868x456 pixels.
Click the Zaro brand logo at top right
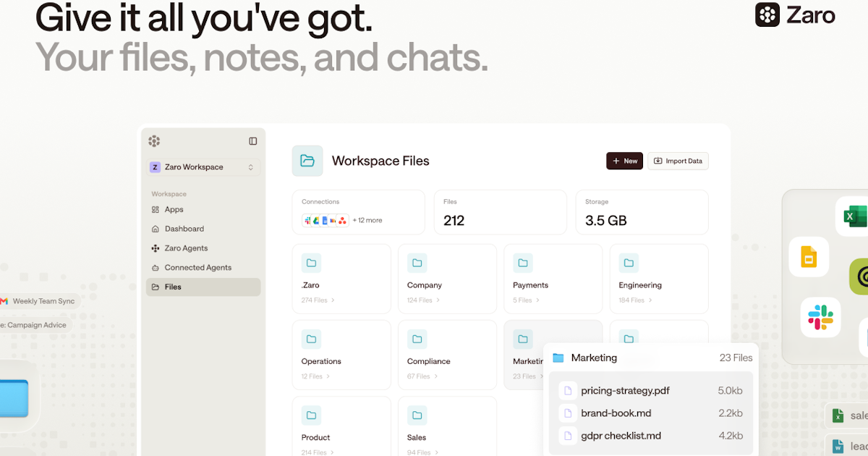(x=795, y=14)
